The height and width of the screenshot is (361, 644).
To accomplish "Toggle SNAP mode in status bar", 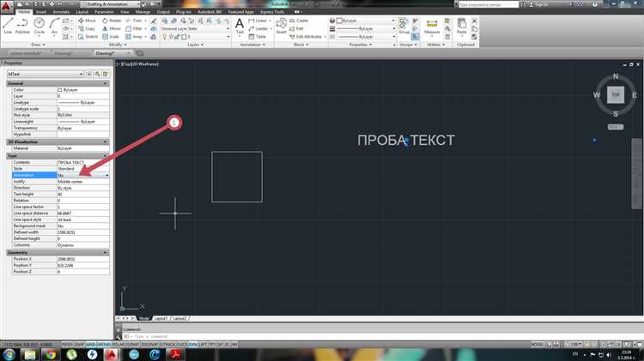I will coord(79,345).
